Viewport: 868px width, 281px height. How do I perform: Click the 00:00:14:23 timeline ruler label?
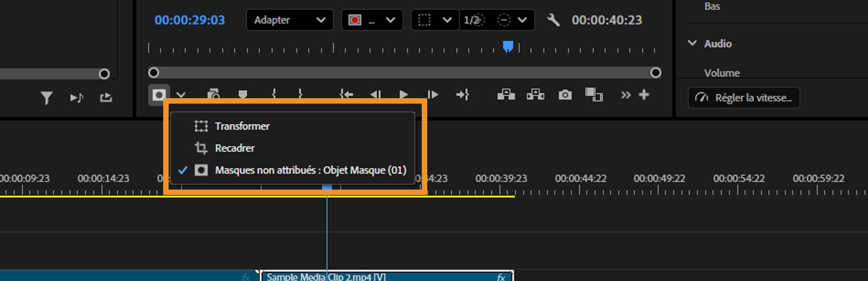(103, 178)
